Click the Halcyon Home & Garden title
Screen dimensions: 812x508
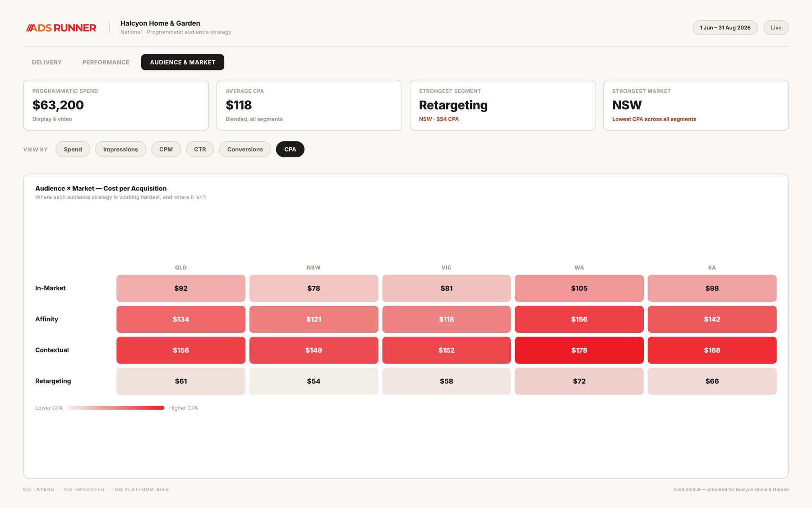coord(160,23)
